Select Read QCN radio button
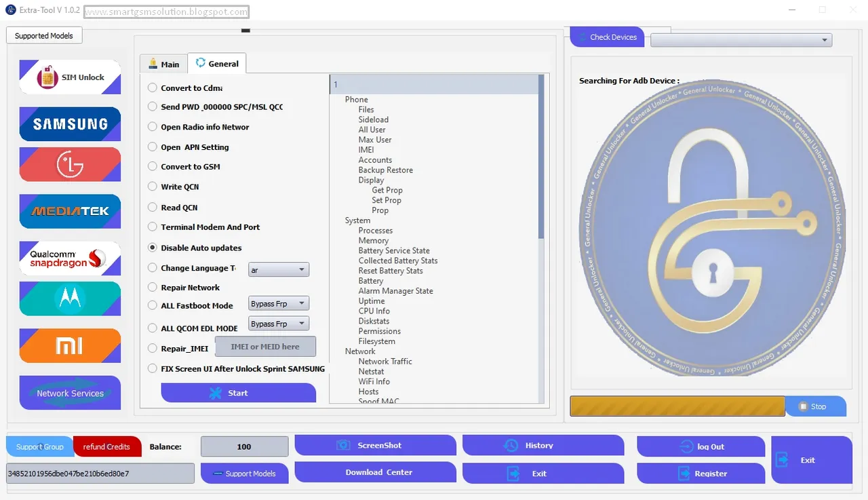Screen dimensions: 868x500 click(153, 207)
